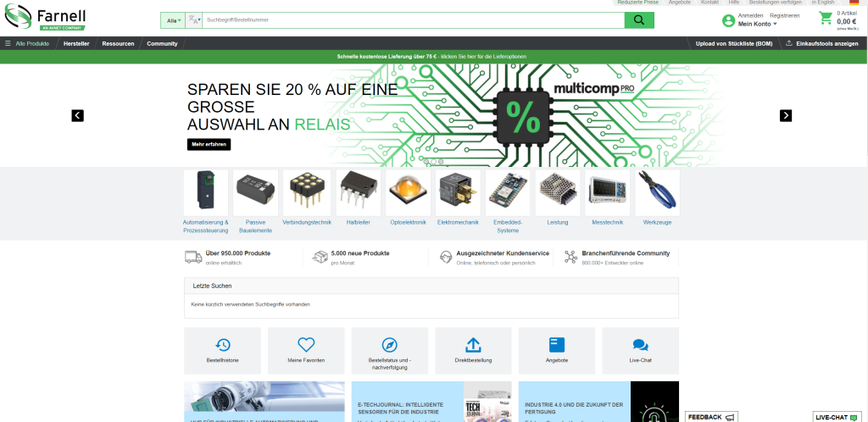Open the Automatisierung & Prozesssteuerung category image
Viewport: 868px width, 422px height.
tap(206, 192)
